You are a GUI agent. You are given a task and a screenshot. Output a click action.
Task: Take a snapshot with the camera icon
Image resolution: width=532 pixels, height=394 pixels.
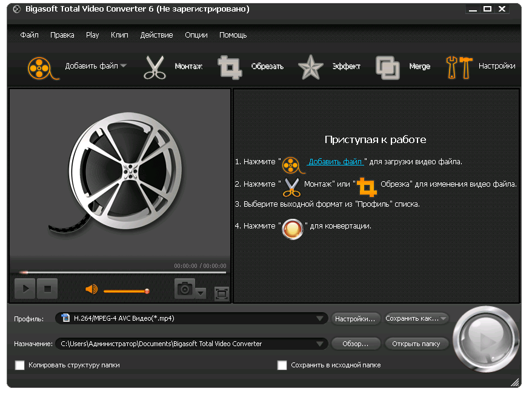185,289
